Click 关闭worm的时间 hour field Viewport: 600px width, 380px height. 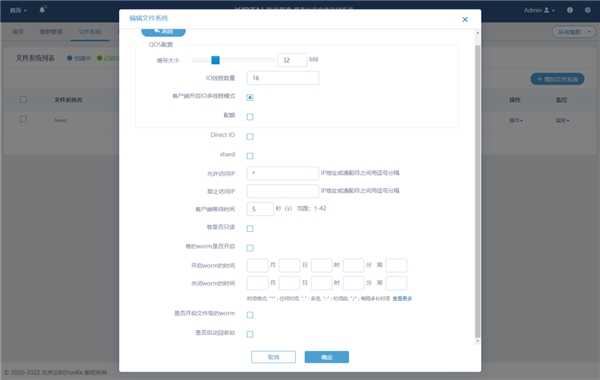tap(321, 283)
